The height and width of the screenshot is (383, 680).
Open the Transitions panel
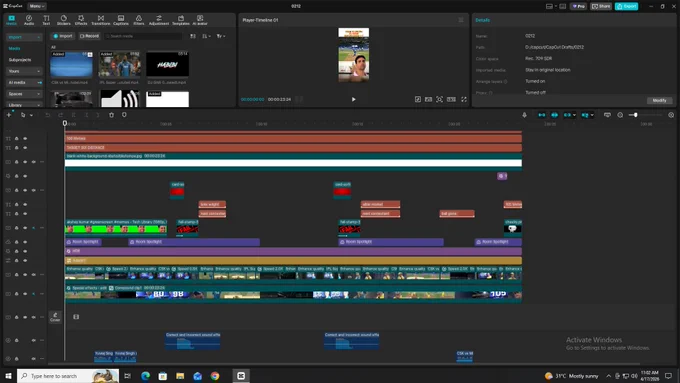tap(101, 20)
